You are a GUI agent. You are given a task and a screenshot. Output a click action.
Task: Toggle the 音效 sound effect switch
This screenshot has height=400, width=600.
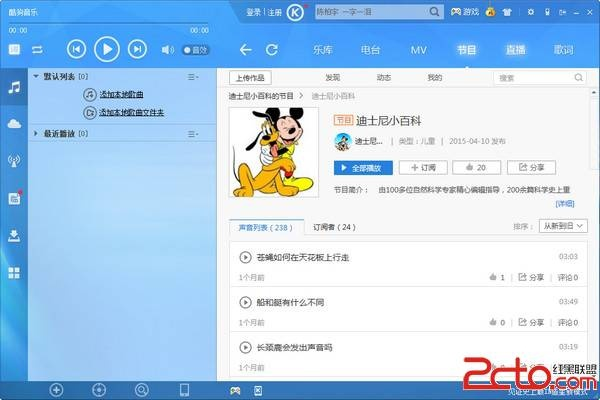pyautogui.click(x=195, y=50)
